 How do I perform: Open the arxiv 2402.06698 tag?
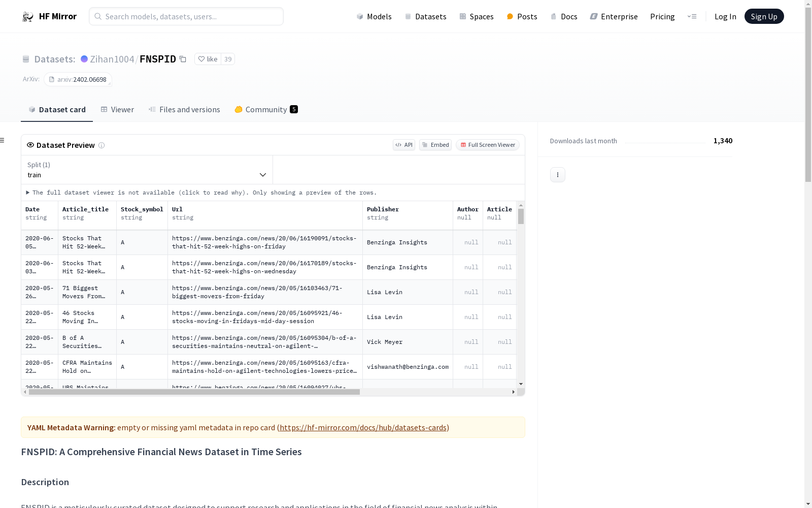tap(78, 80)
